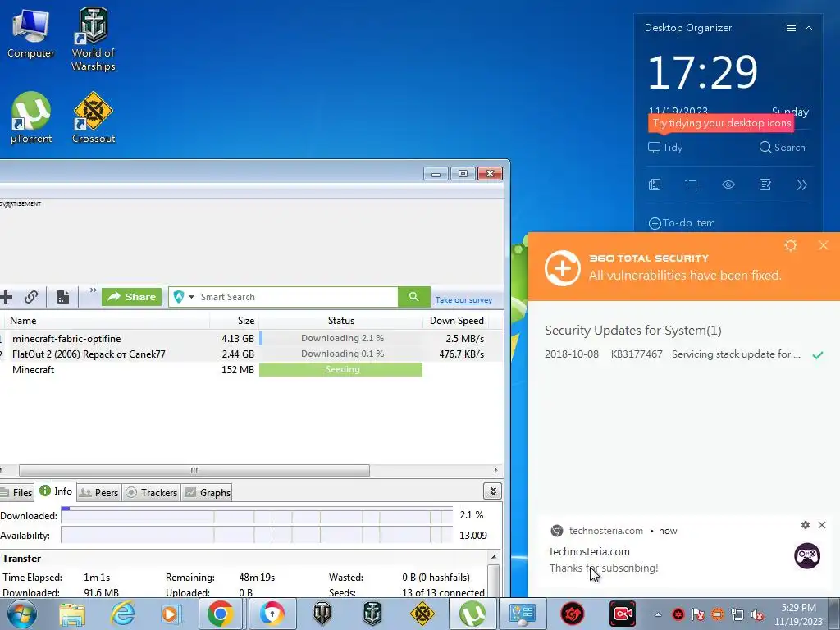Open the Take our survey link
840x630 pixels.
pos(463,300)
